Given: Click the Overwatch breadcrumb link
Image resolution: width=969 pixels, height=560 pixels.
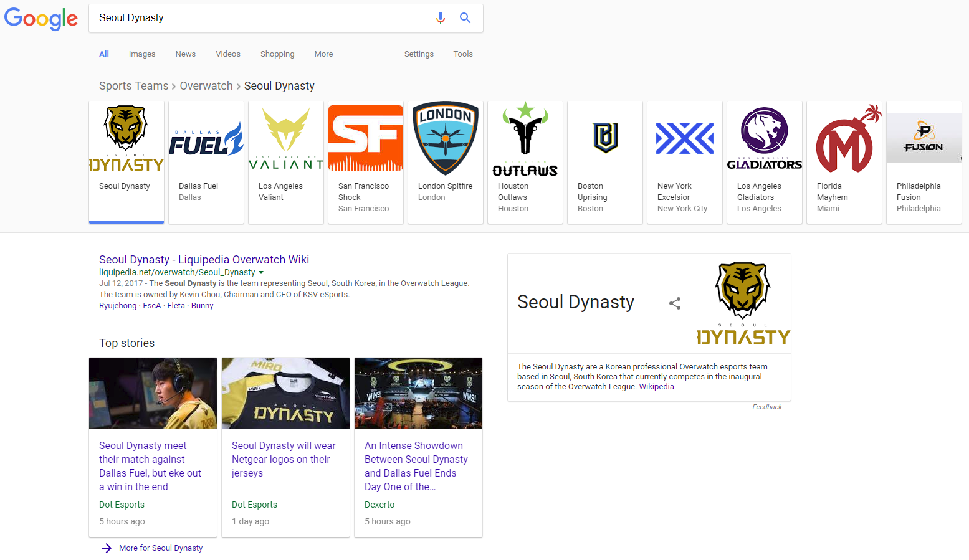Looking at the screenshot, I should click(x=206, y=86).
